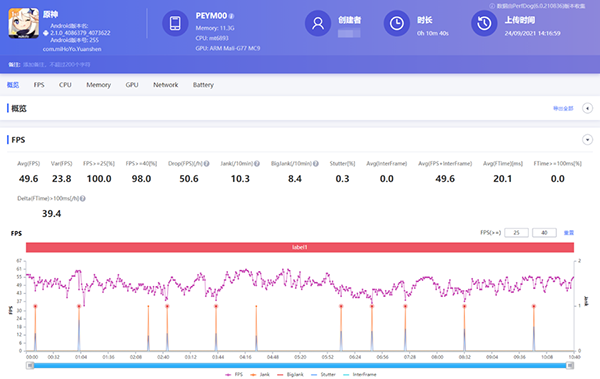Click the left timeline range slider handle
The height and width of the screenshot is (379, 600).
pyautogui.click(x=30, y=366)
